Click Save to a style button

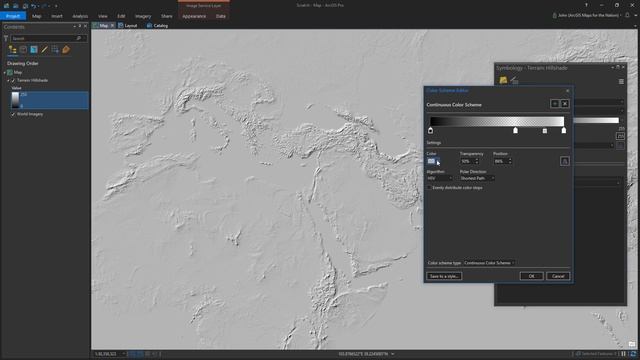[444, 276]
